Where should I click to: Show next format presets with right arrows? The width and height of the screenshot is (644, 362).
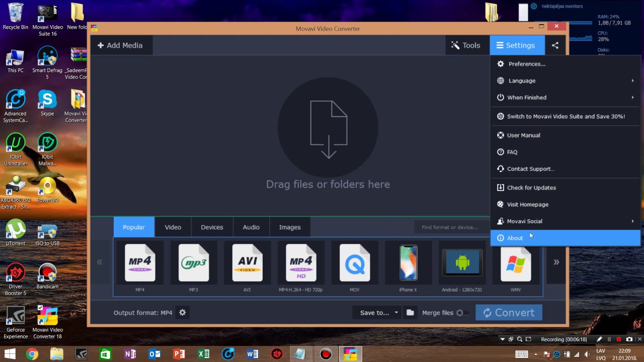pos(556,262)
